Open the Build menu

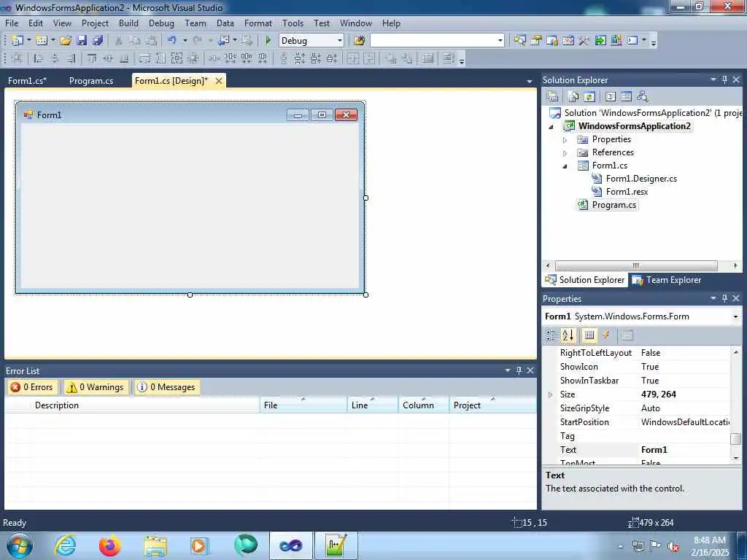coord(128,23)
